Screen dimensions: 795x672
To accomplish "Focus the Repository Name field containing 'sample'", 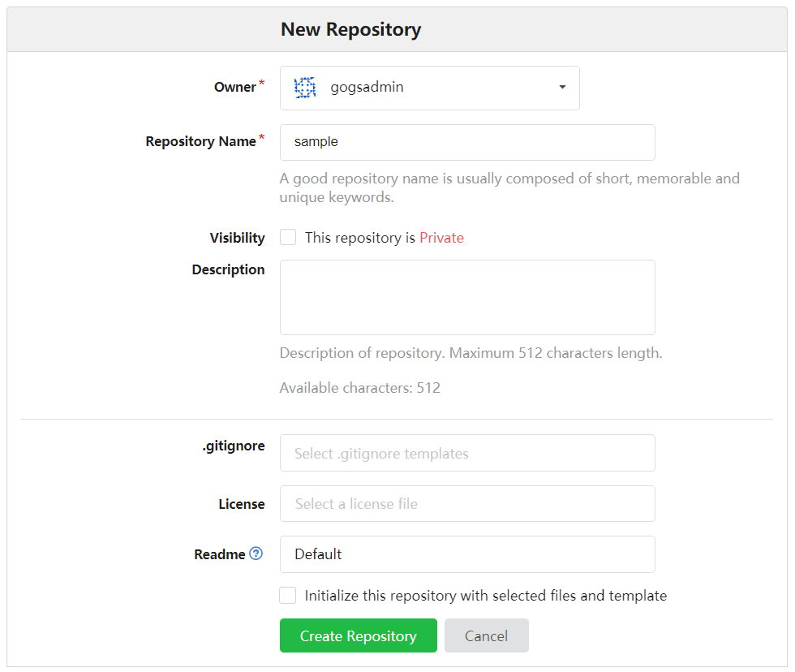I will [x=467, y=142].
